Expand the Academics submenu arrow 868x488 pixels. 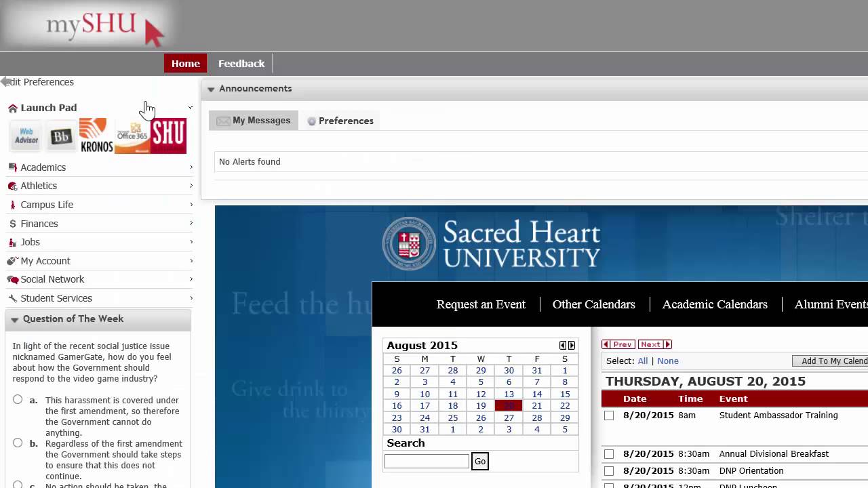coord(191,167)
